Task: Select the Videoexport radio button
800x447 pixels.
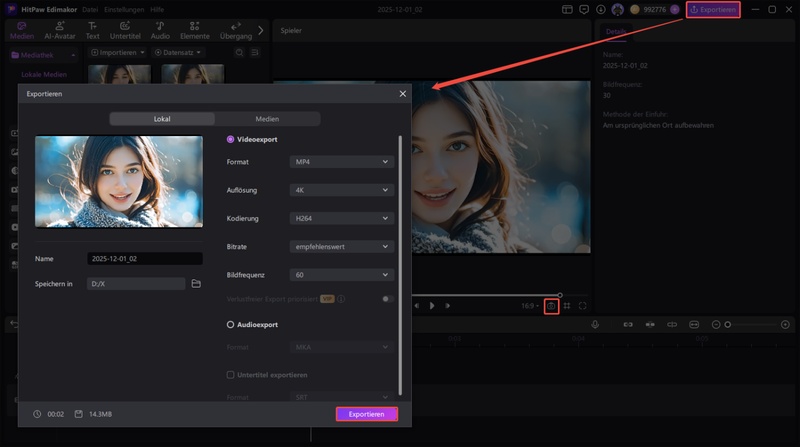Action: [x=231, y=140]
